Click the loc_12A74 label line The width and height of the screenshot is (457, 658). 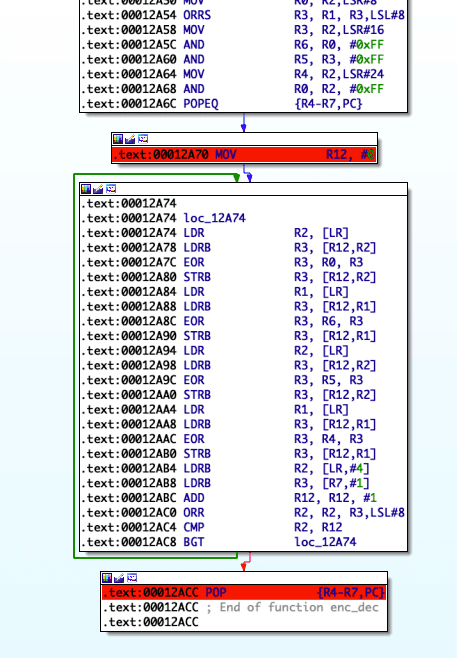pos(163,218)
